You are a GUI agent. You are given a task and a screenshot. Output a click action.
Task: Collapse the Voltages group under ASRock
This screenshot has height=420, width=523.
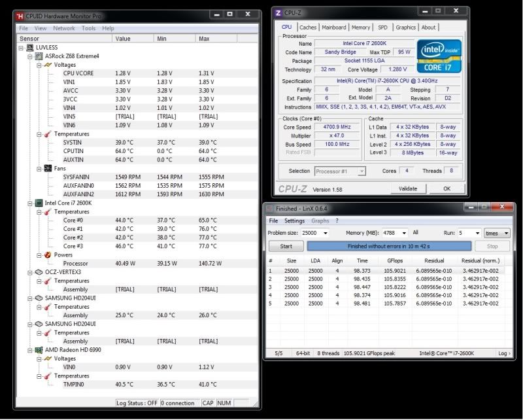click(39, 65)
